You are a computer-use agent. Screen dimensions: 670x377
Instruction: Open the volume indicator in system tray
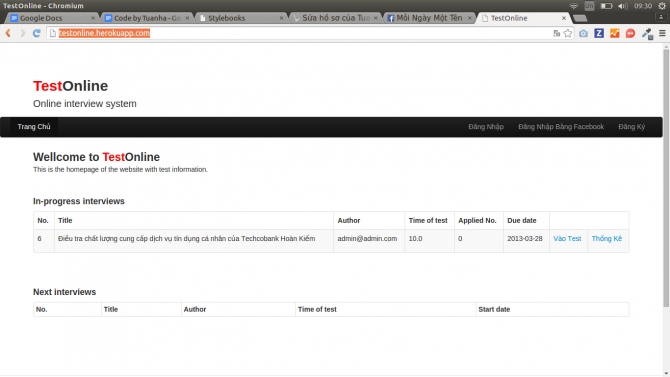(x=623, y=6)
